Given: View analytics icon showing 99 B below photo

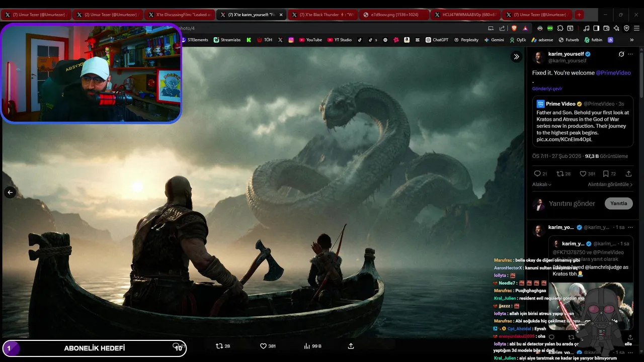Looking at the screenshot, I should coord(312,346).
